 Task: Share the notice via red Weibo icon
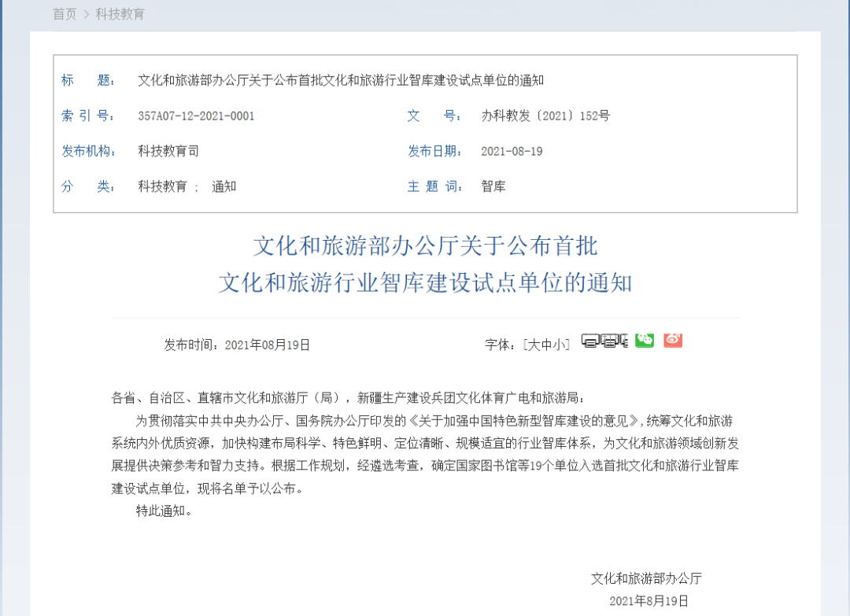[672, 340]
